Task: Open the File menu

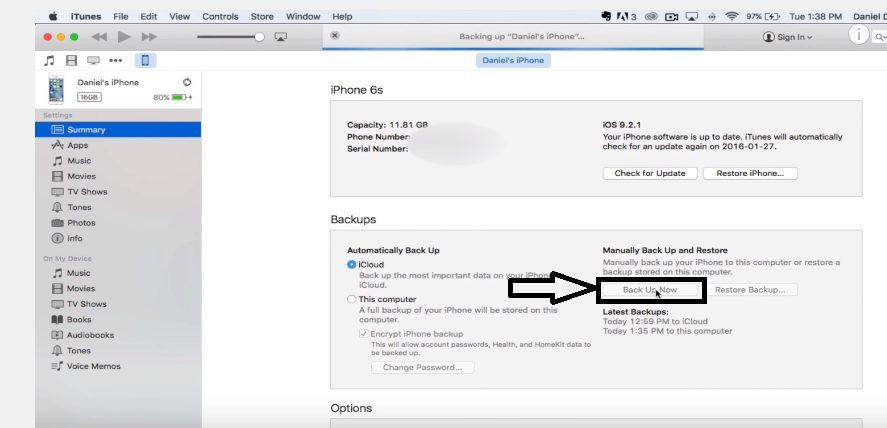Action: point(120,16)
